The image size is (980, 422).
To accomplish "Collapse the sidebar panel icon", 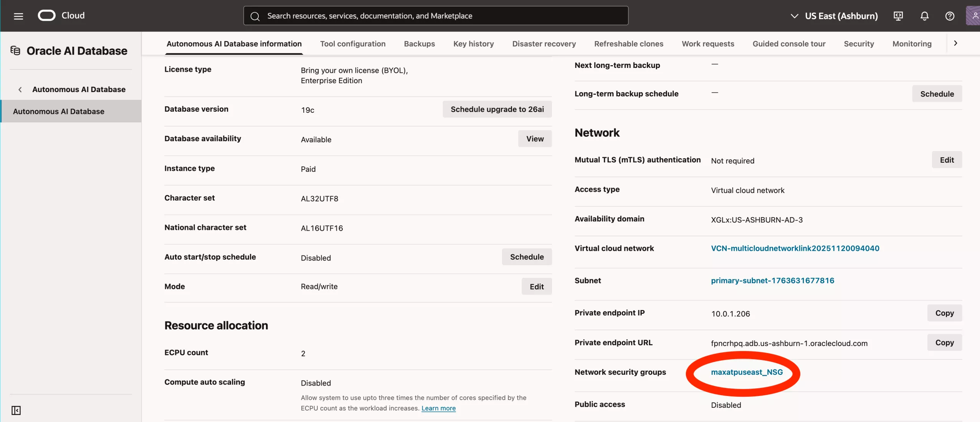I will (x=16, y=410).
